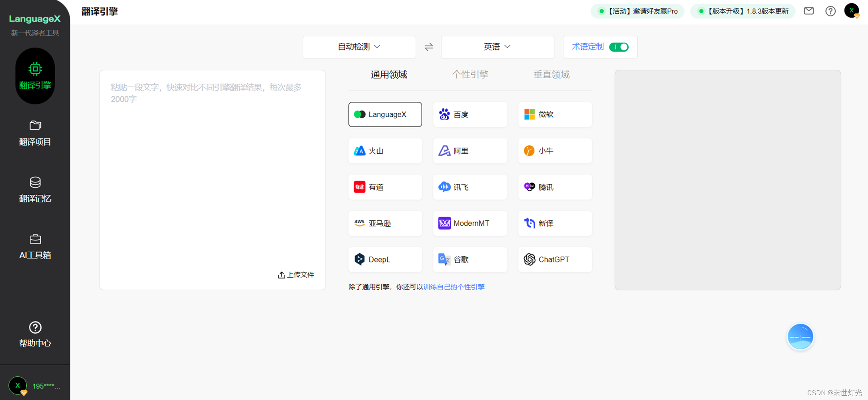Switch to the 通用领域 tab
Screen dimensions: 868x400
[389, 75]
